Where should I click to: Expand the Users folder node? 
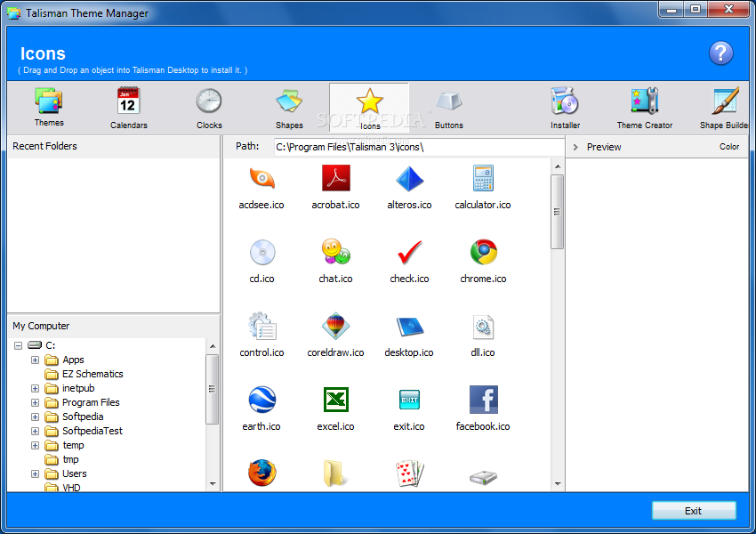point(35,473)
